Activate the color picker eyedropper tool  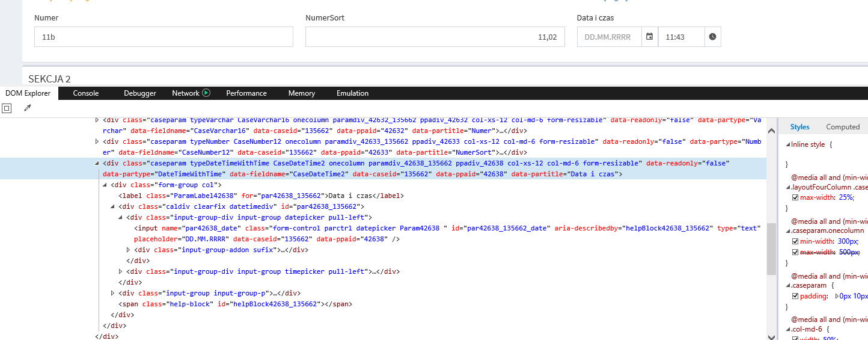[27, 108]
